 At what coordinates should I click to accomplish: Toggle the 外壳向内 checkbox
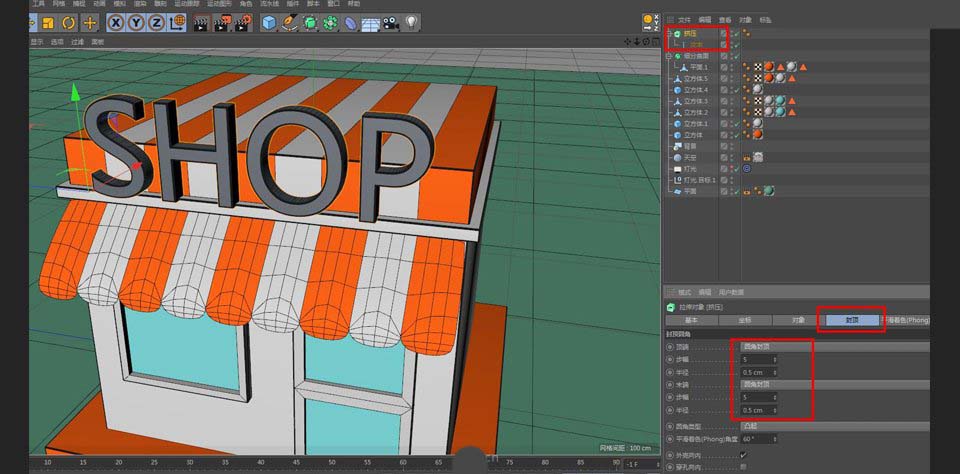tap(742, 455)
